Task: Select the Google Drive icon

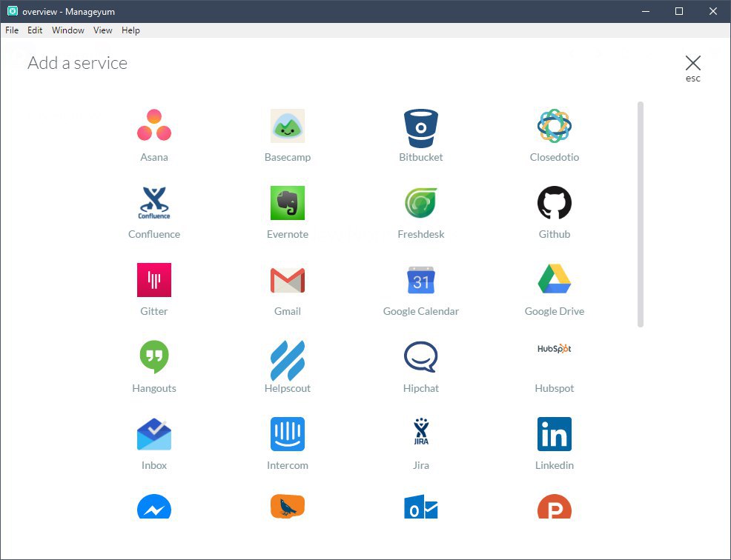Action: [x=555, y=279]
